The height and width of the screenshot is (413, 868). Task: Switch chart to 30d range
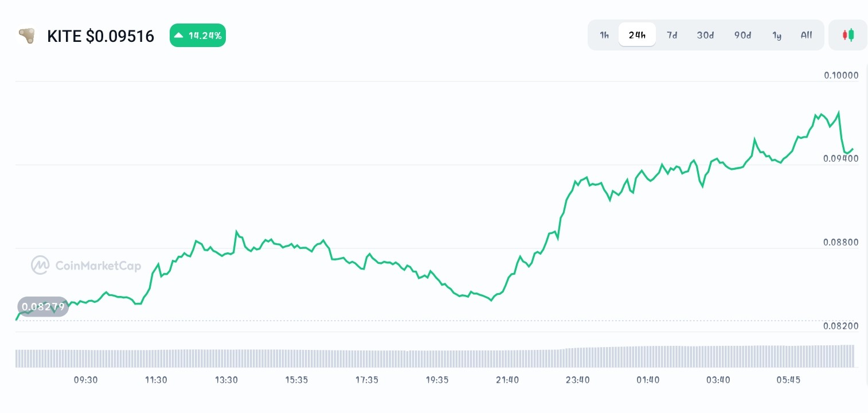point(705,35)
